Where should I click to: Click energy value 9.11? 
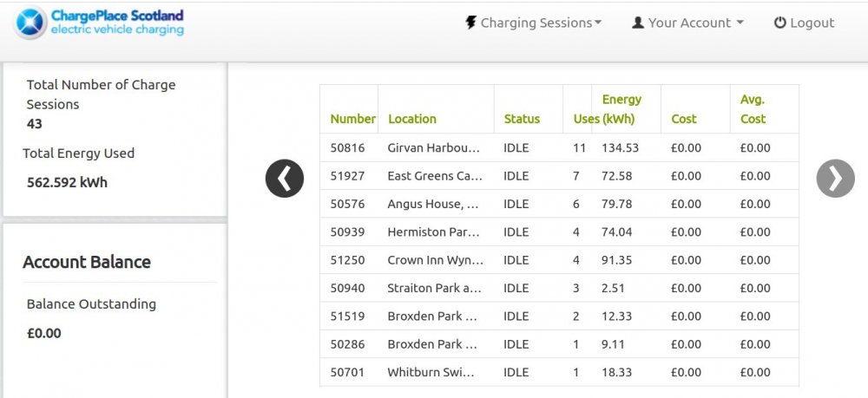[x=613, y=344]
